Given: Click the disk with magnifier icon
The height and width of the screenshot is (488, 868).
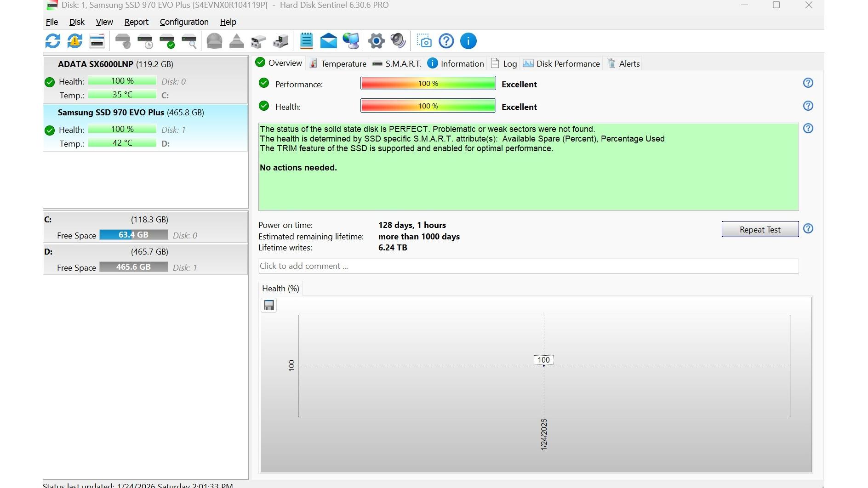Looking at the screenshot, I should 189,41.
